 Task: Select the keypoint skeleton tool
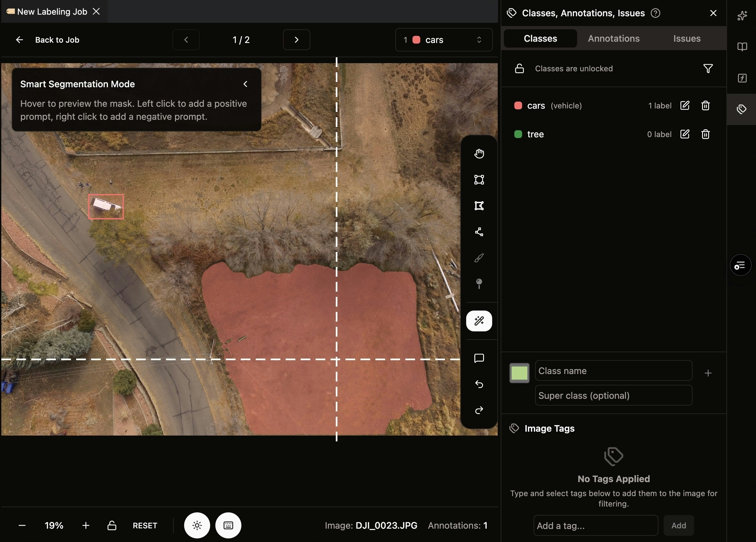[x=479, y=232]
